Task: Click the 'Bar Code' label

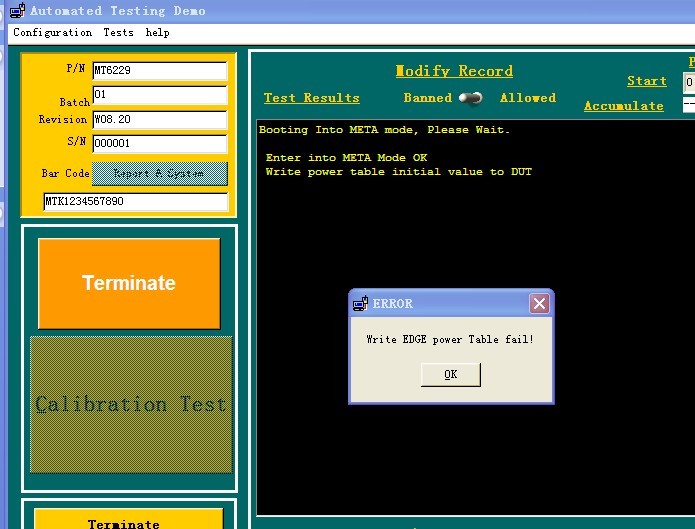Action: [x=66, y=173]
